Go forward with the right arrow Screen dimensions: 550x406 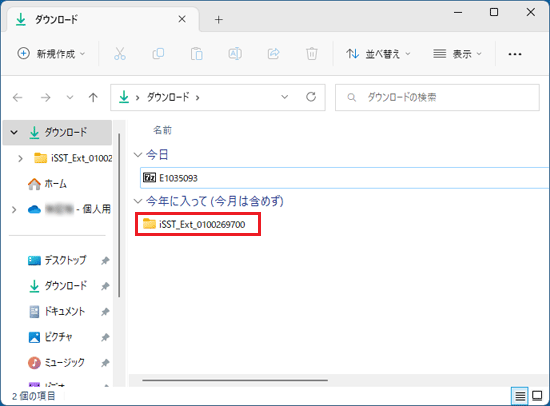pyautogui.click(x=46, y=97)
